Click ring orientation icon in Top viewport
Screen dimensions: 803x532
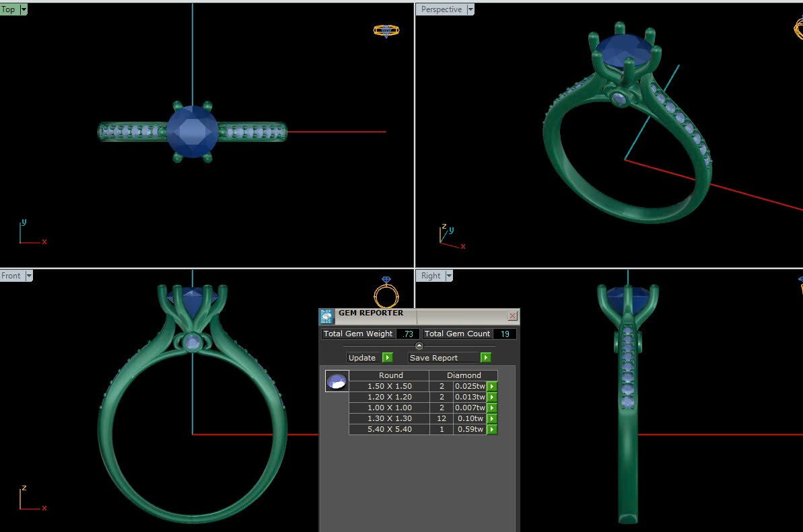[386, 31]
